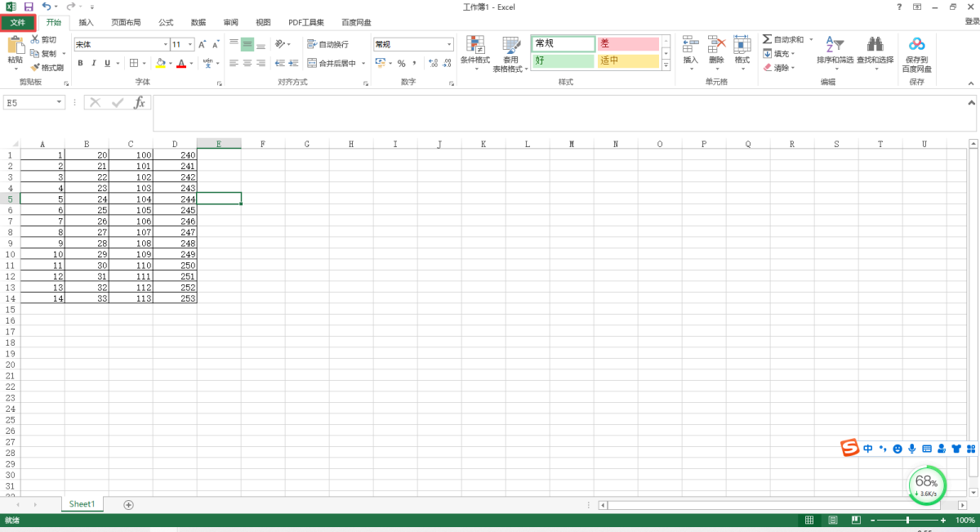
Task: Open the font name dropdown showing 宋体
Action: coord(164,44)
